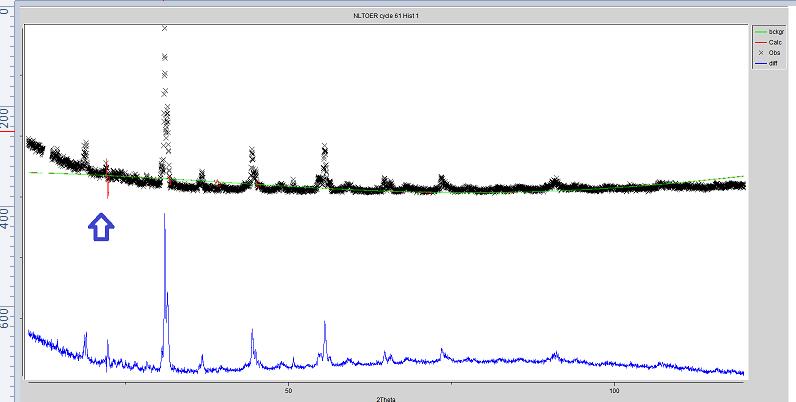Click the 50 tick label on x-axis
This screenshot has width=796, height=402.
[288, 389]
